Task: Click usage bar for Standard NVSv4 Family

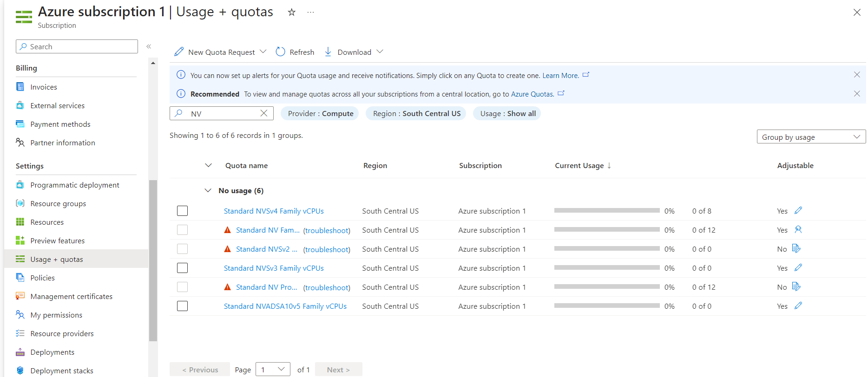Action: tap(607, 210)
